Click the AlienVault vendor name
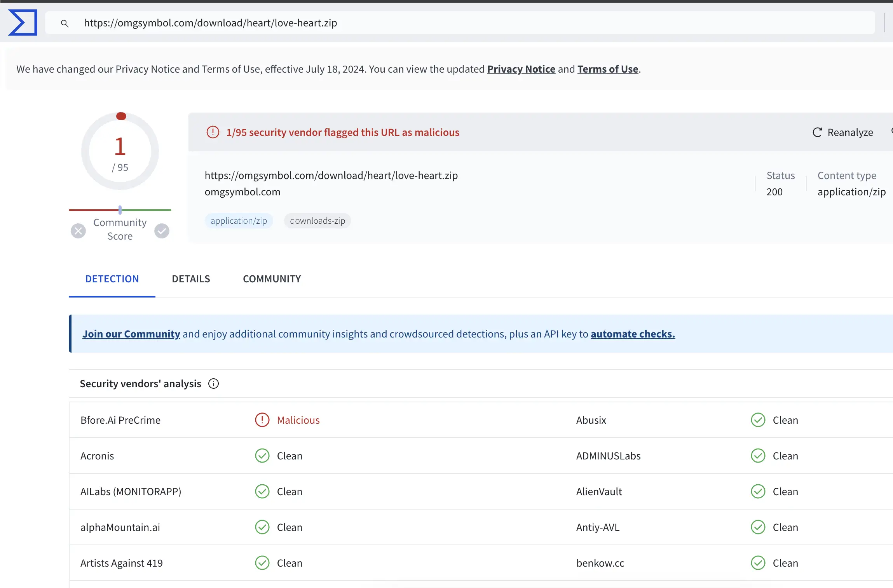 (x=599, y=492)
